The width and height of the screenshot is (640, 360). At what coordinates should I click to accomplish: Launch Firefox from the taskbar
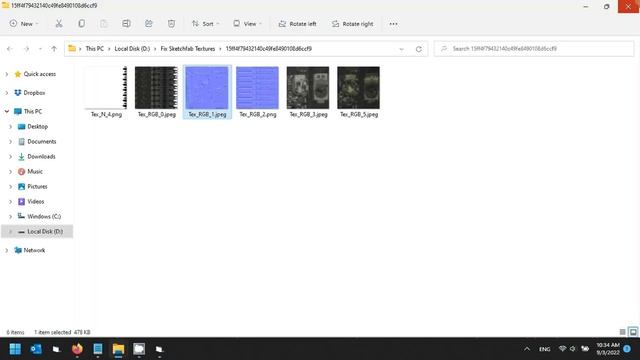click(77, 349)
